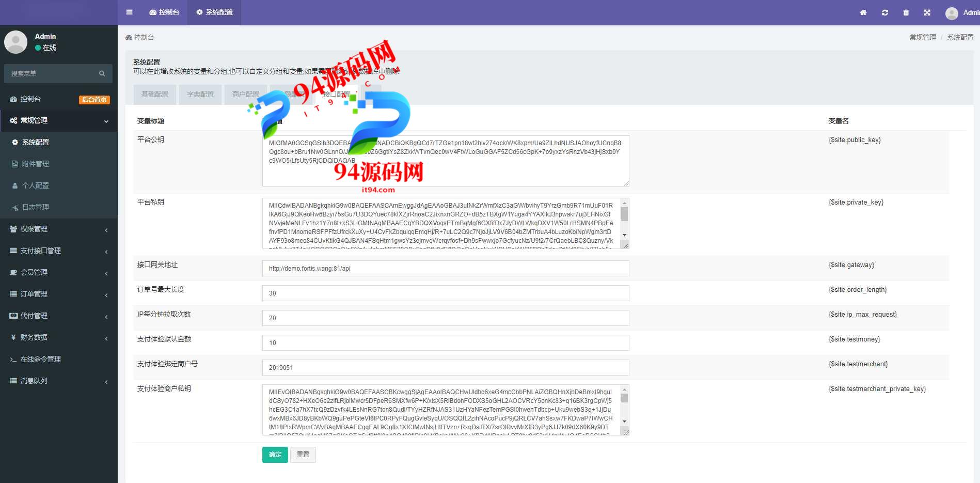980x483 pixels.
Task: Click the {$site.gateway} variable name
Action: point(851,264)
